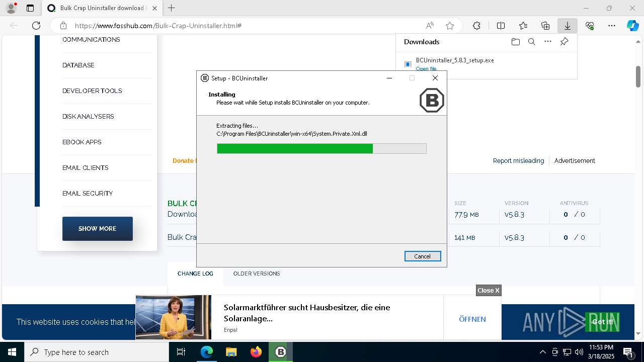
Task: Open Firefox from taskbar
Action: 256,352
